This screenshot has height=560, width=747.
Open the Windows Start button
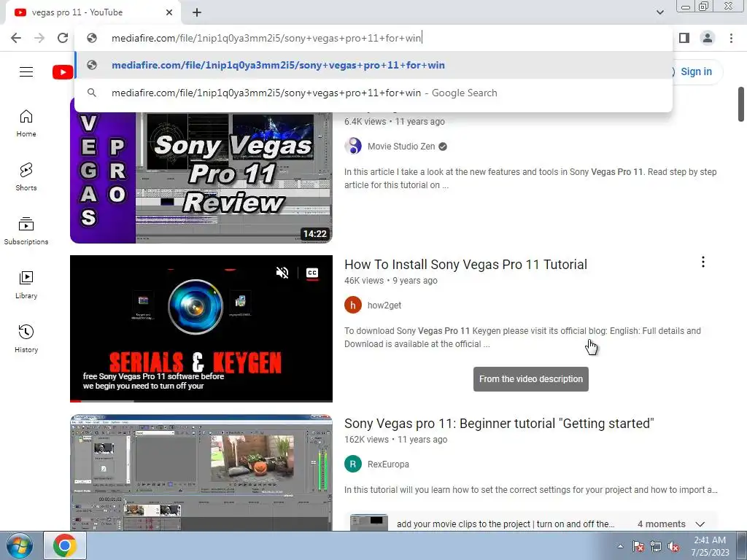click(18, 545)
